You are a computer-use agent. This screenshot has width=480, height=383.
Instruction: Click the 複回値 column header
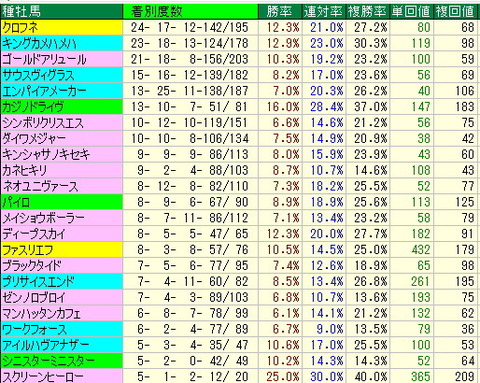click(455, 12)
